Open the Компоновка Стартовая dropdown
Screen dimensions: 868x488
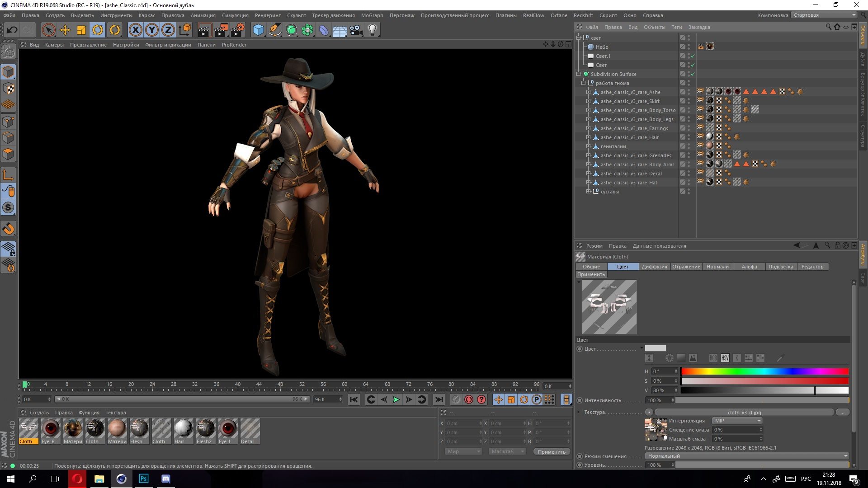click(825, 15)
